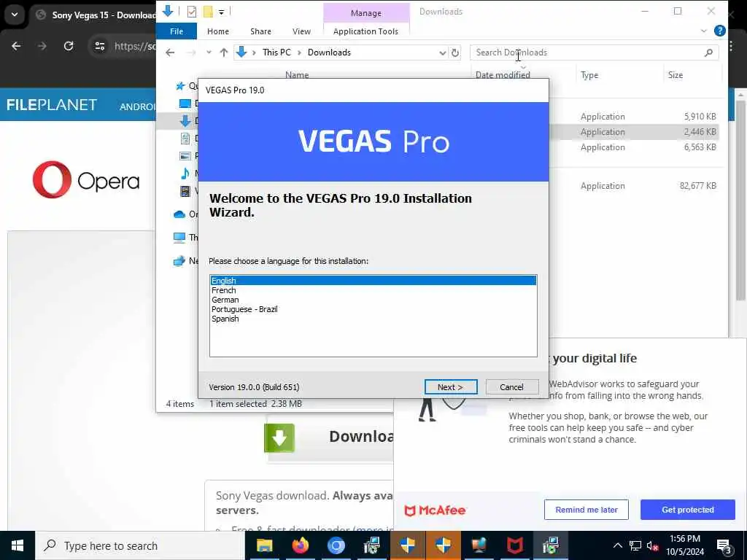Viewport: 747px width, 560px height.
Task: Click Next in VEGAS Pro installer
Action: point(450,387)
